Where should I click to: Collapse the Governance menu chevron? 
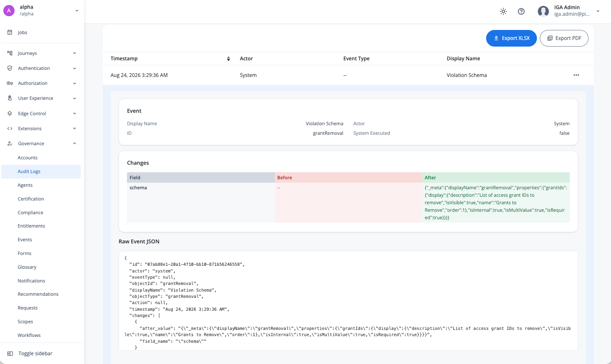point(75,144)
